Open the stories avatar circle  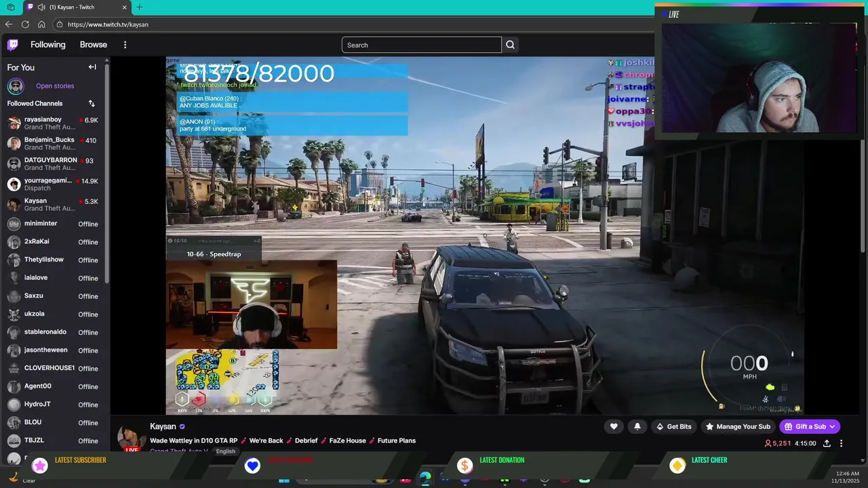(x=16, y=86)
